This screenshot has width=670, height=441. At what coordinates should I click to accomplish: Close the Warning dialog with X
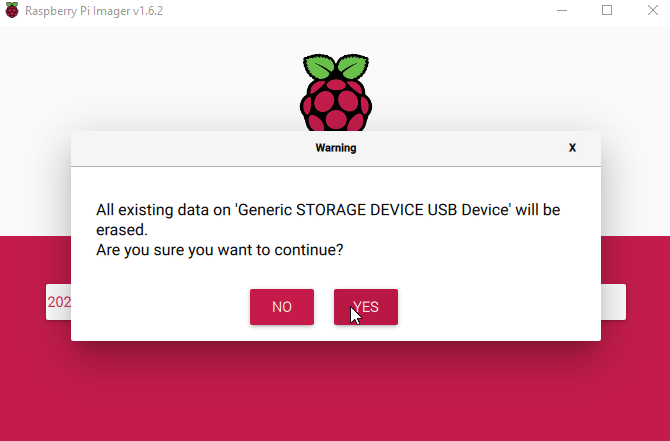[x=572, y=148]
